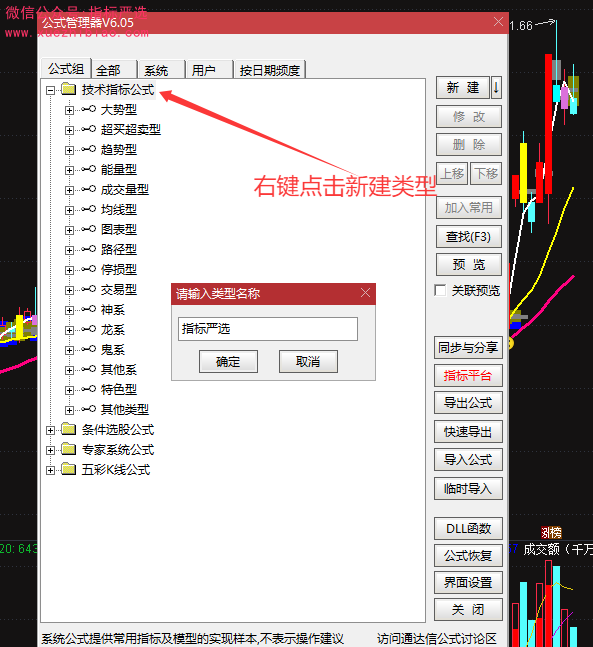Image resolution: width=593 pixels, height=647 pixels.
Task: Click the red 指标平台 button
Action: click(x=468, y=375)
